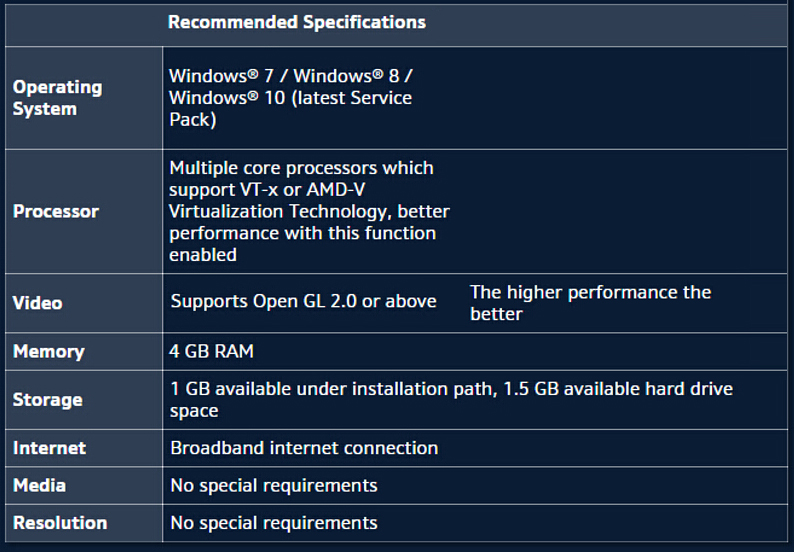Click 'The higher performance the better' note
The image size is (794, 552).
pyautogui.click(x=590, y=303)
